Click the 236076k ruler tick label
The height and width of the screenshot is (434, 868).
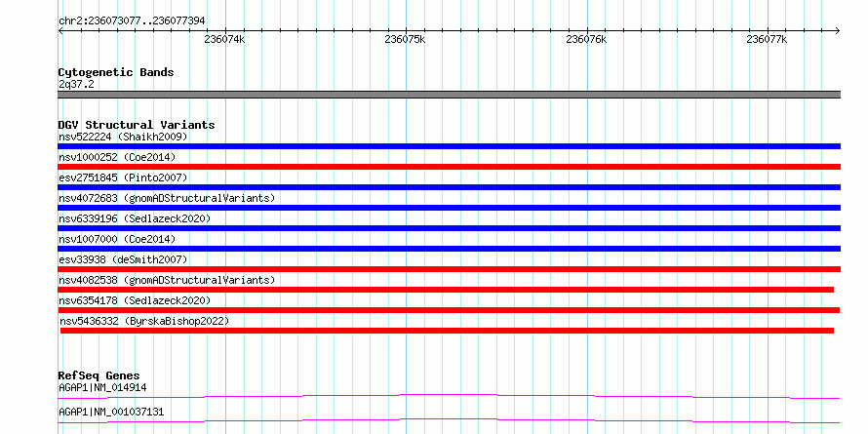(x=586, y=40)
